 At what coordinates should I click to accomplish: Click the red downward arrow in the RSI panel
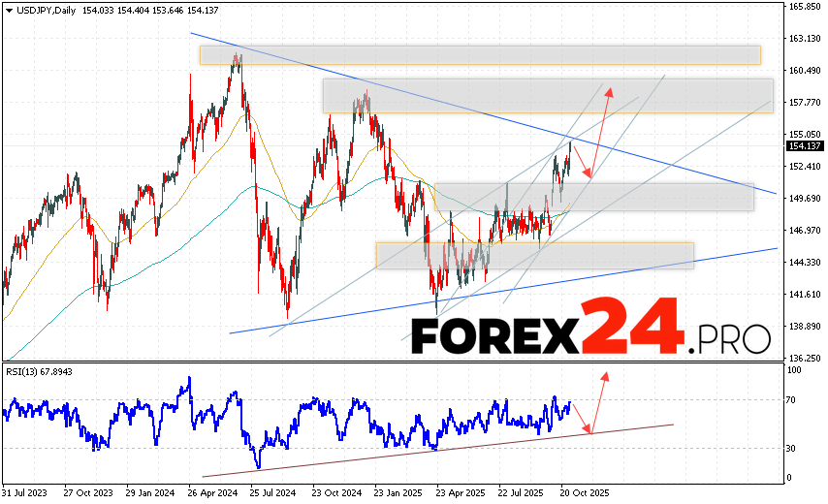pos(580,419)
